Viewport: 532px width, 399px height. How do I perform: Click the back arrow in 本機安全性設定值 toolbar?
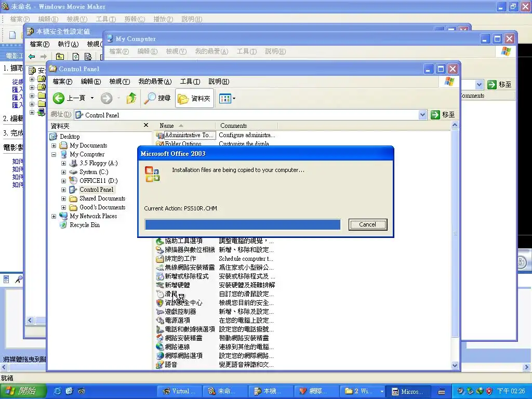click(x=32, y=57)
